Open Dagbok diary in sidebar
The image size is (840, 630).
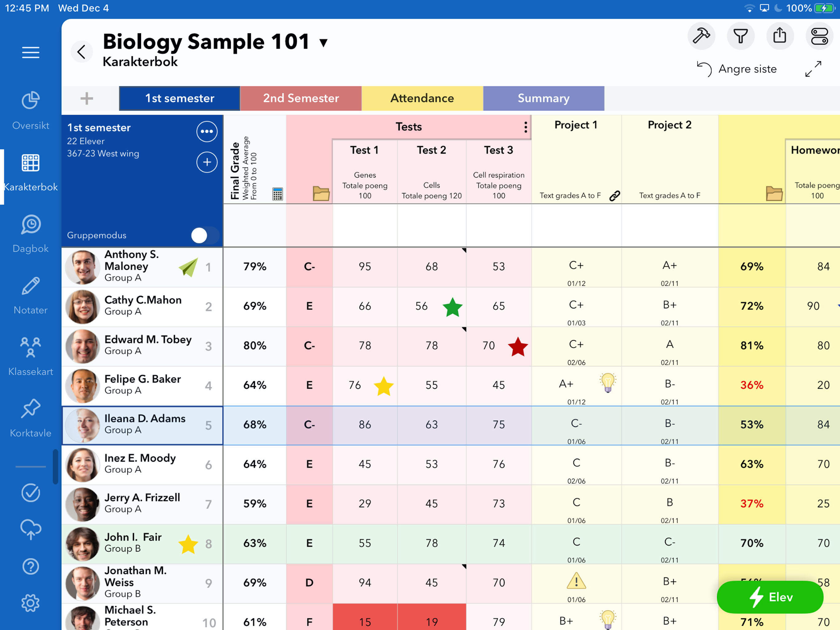(x=30, y=233)
